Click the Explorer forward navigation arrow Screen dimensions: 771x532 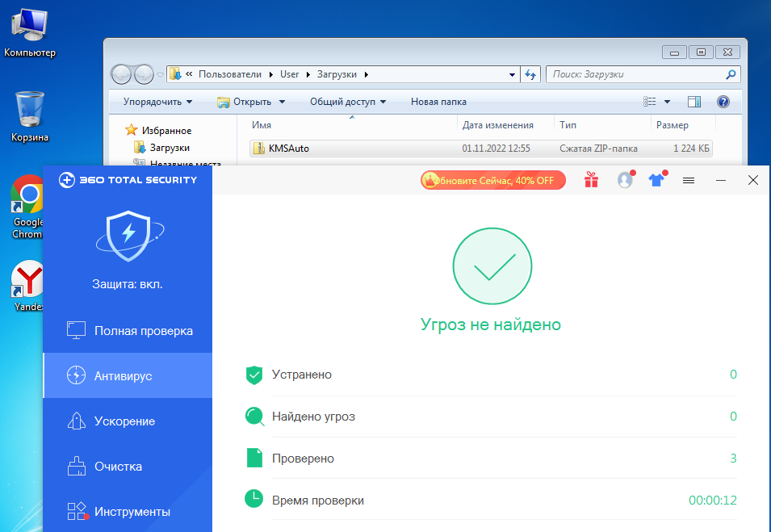point(144,75)
